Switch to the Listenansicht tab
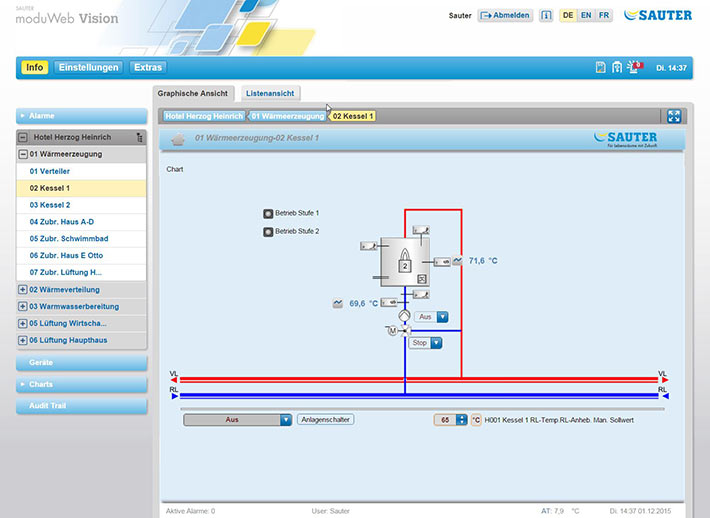 [270, 93]
